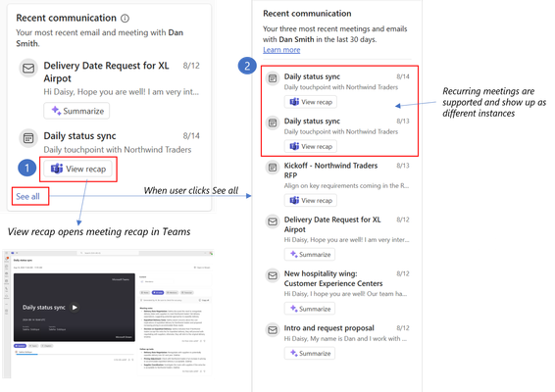Click the calendar icon of the 8/14 Daily status sync in right panel
The width and height of the screenshot is (555, 392).
point(273,78)
